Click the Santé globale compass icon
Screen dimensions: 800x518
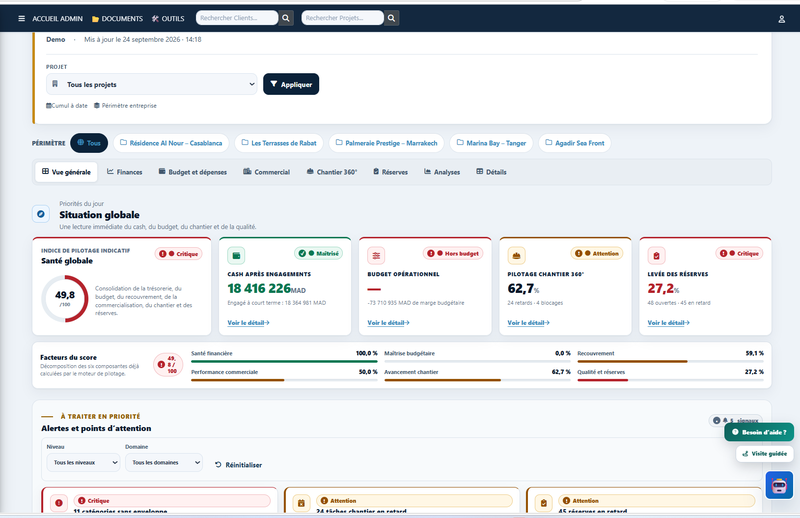click(41, 214)
